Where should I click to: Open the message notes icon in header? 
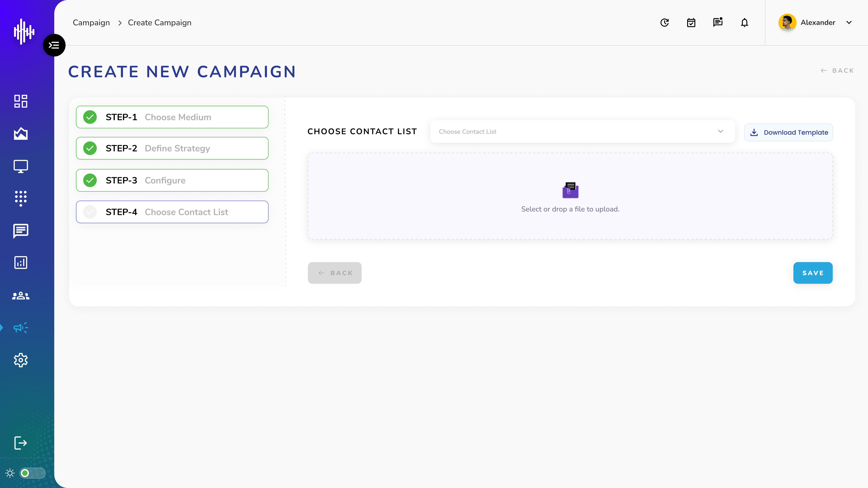(x=718, y=22)
